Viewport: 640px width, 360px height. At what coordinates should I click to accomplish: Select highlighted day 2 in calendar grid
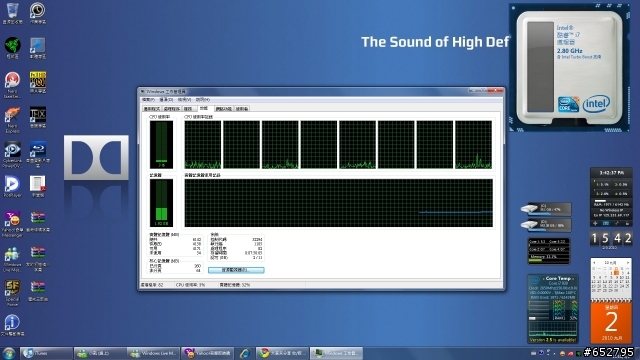point(616,273)
